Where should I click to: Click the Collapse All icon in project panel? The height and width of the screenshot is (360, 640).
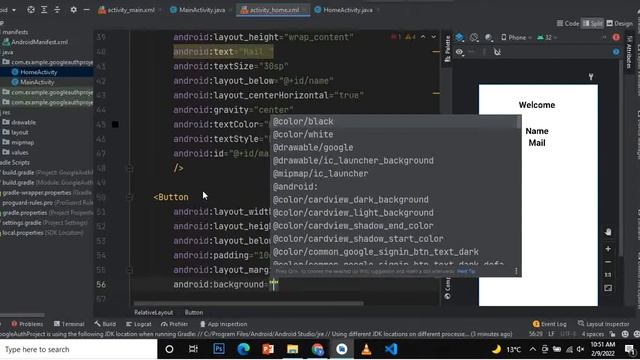(57, 10)
